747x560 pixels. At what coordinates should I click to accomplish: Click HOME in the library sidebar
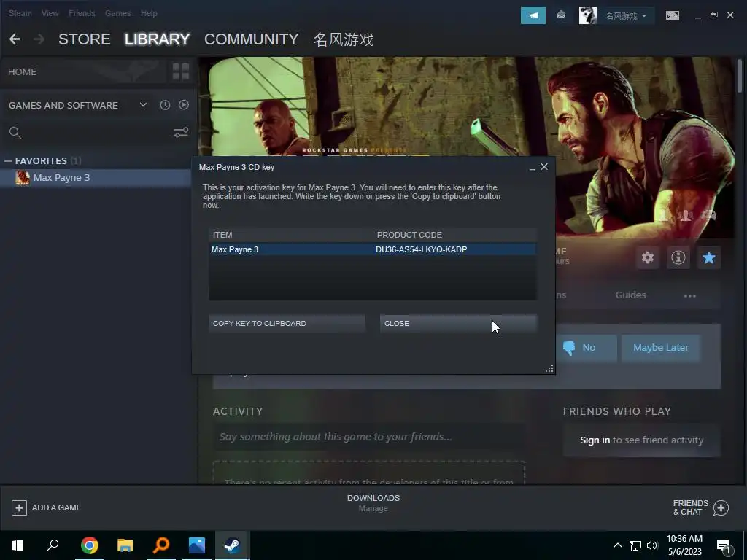point(22,72)
